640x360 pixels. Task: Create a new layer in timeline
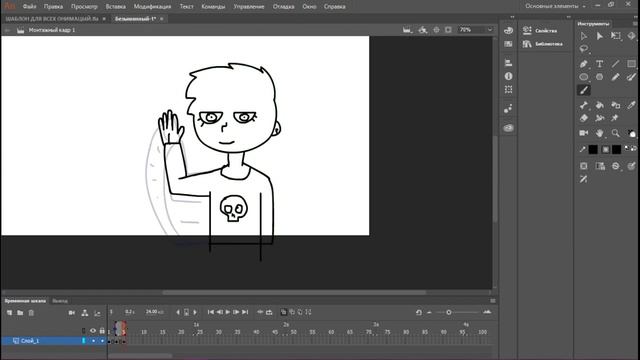click(9, 313)
